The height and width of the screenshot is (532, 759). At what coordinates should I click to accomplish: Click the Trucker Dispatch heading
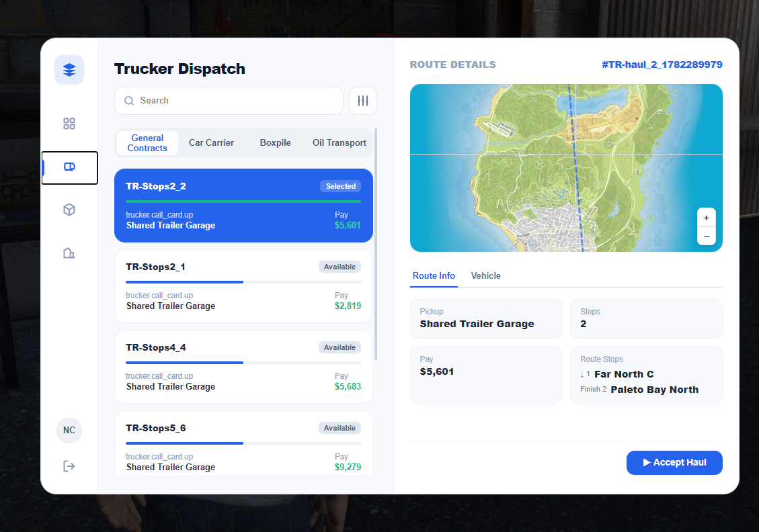coord(179,69)
